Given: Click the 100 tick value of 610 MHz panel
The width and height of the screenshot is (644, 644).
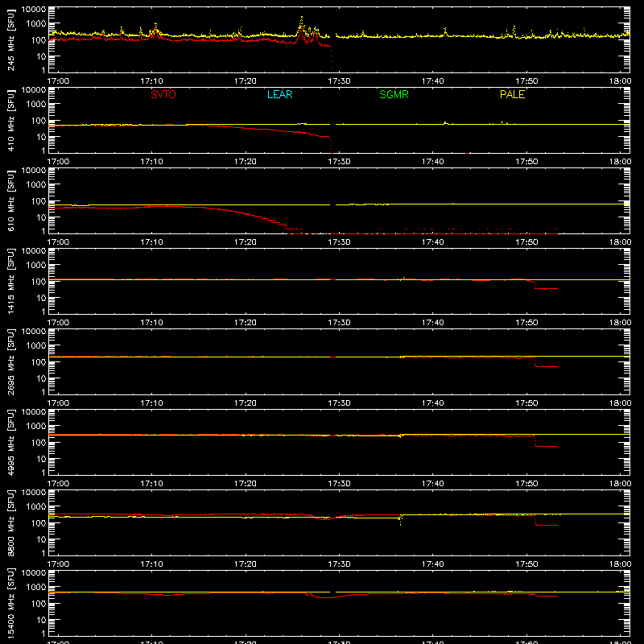Looking at the screenshot, I should tap(38, 201).
